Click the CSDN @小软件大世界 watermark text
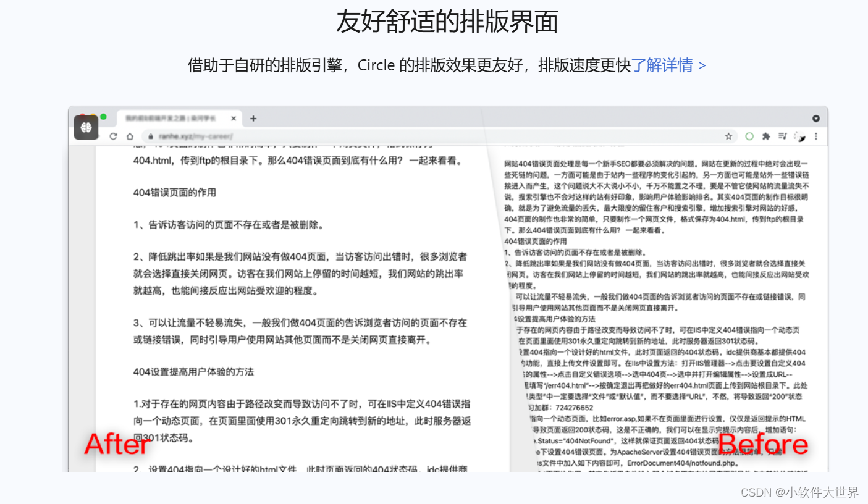 [799, 492]
